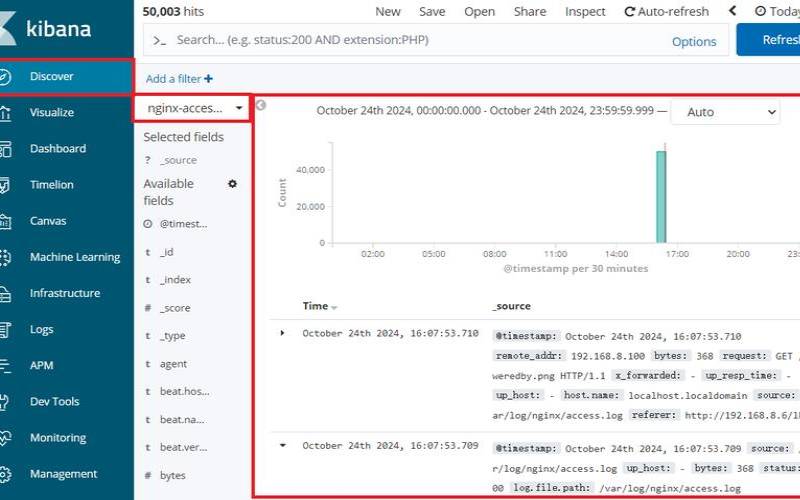Sort by the Time column arrow
Image resolution: width=800 pixels, height=500 pixels.
point(334,308)
